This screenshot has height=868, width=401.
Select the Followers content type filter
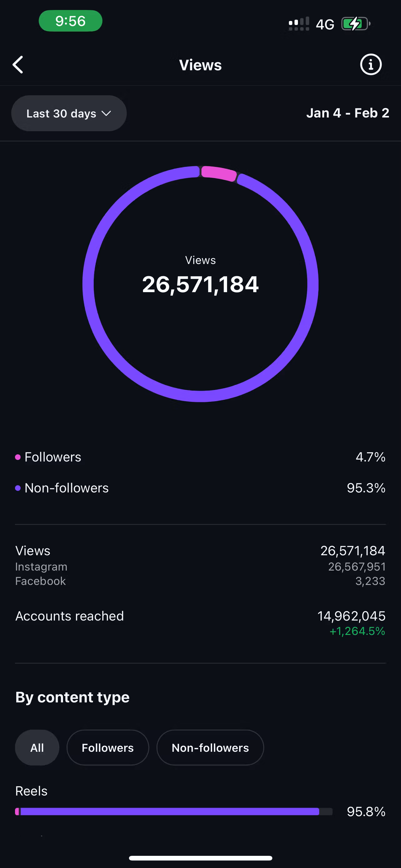pos(108,748)
